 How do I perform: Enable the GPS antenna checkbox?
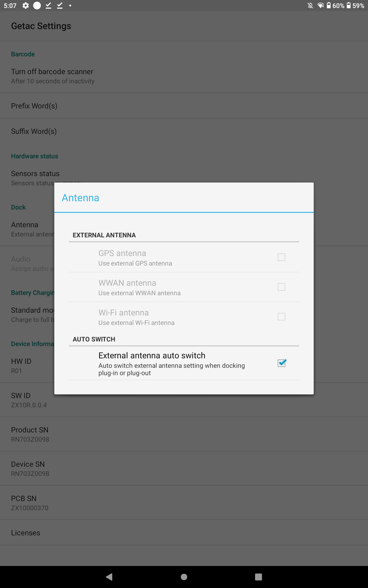click(x=282, y=257)
